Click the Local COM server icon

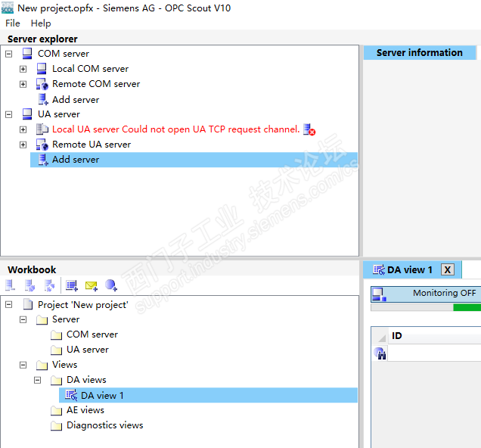click(x=42, y=68)
